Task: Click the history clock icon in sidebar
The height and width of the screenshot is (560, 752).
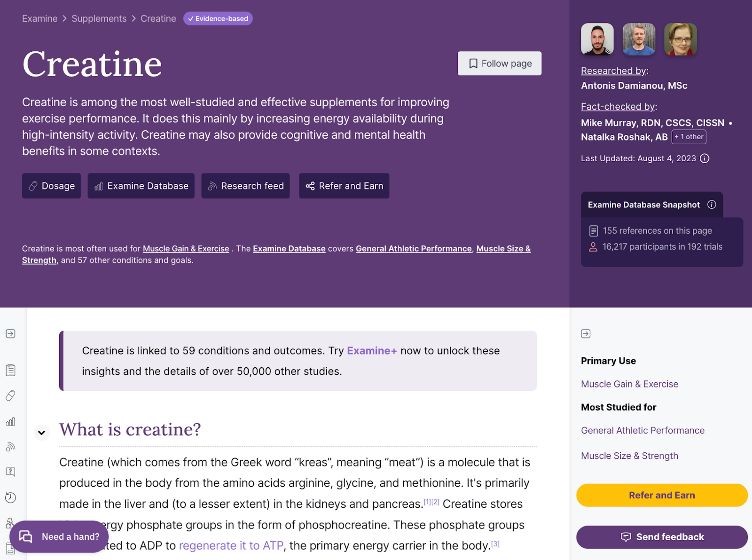Action: click(x=10, y=497)
